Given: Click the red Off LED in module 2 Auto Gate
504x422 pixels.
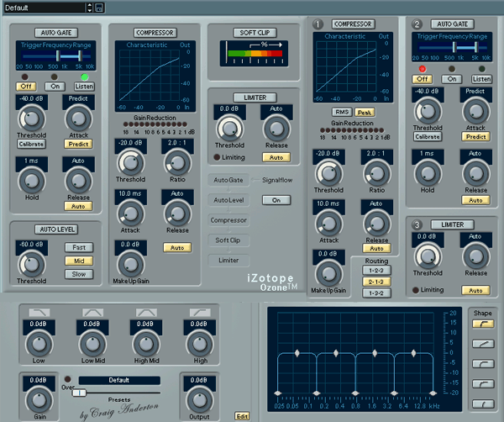Looking at the screenshot, I should pos(422,69).
